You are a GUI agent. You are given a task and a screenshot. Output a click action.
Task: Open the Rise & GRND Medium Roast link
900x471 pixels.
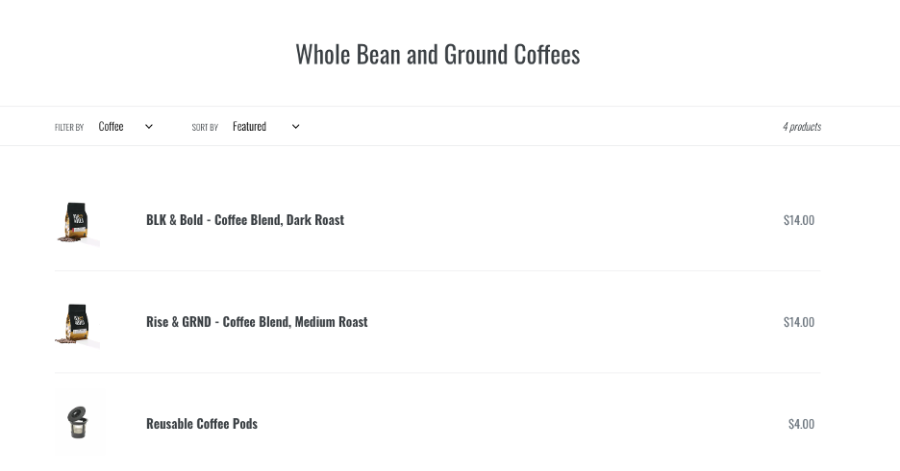click(256, 322)
